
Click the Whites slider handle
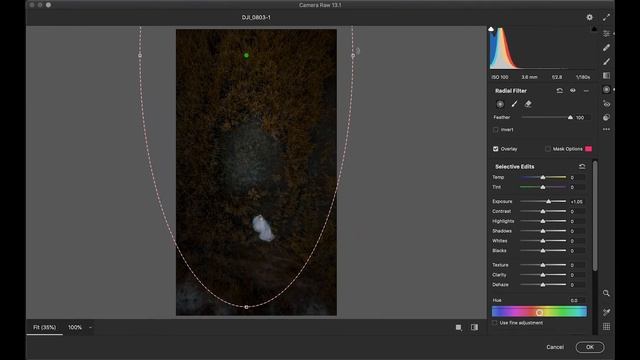click(x=543, y=240)
